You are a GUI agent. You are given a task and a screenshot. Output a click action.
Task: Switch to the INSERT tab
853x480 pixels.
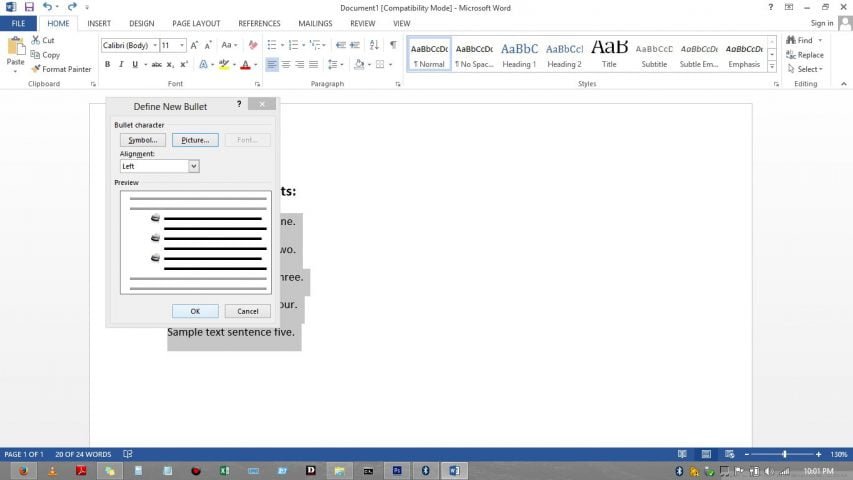99,23
